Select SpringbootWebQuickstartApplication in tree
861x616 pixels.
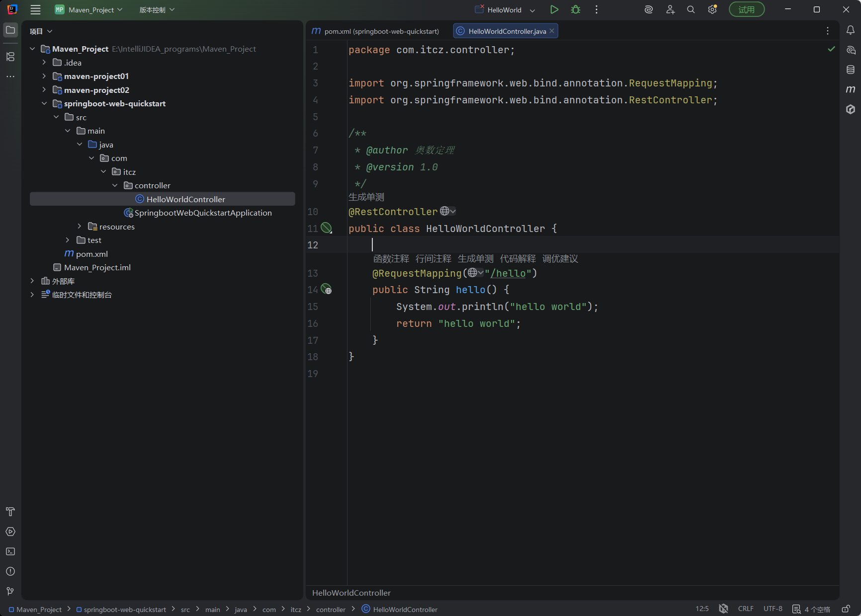click(x=203, y=213)
